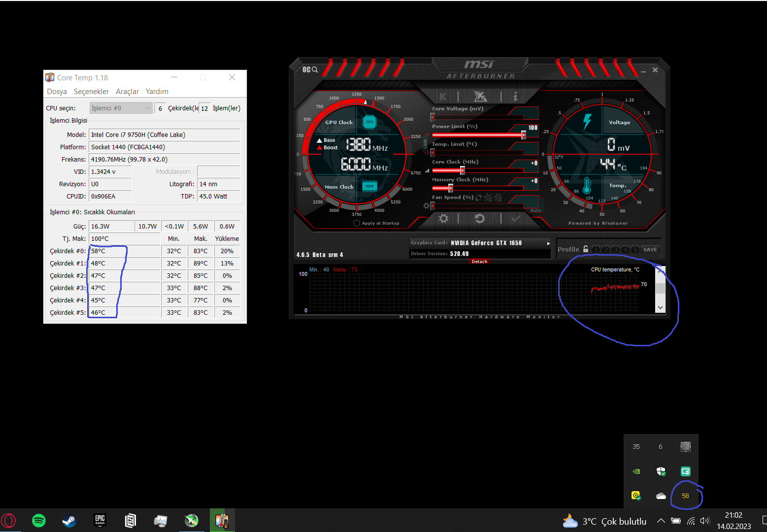767x532 pixels.
Task: Click the hardware monitor scroll down arrow
Action: [661, 307]
